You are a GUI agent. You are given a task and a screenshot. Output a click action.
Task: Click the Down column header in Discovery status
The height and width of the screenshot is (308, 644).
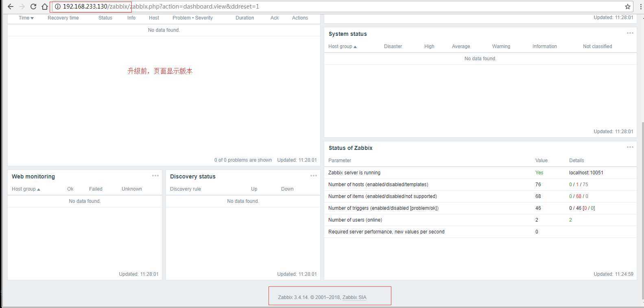pos(287,189)
